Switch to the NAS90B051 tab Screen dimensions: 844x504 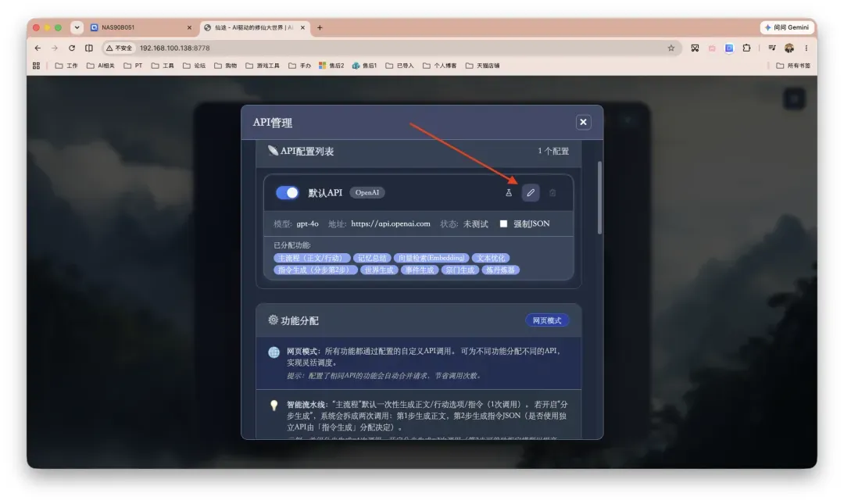pyautogui.click(x=141, y=27)
